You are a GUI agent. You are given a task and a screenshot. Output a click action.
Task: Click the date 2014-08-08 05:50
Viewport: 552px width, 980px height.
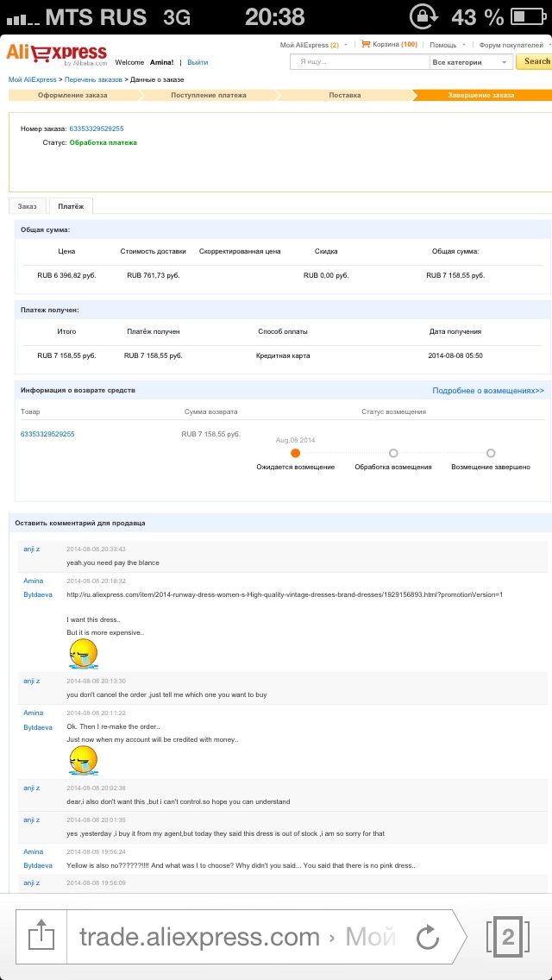455,355
